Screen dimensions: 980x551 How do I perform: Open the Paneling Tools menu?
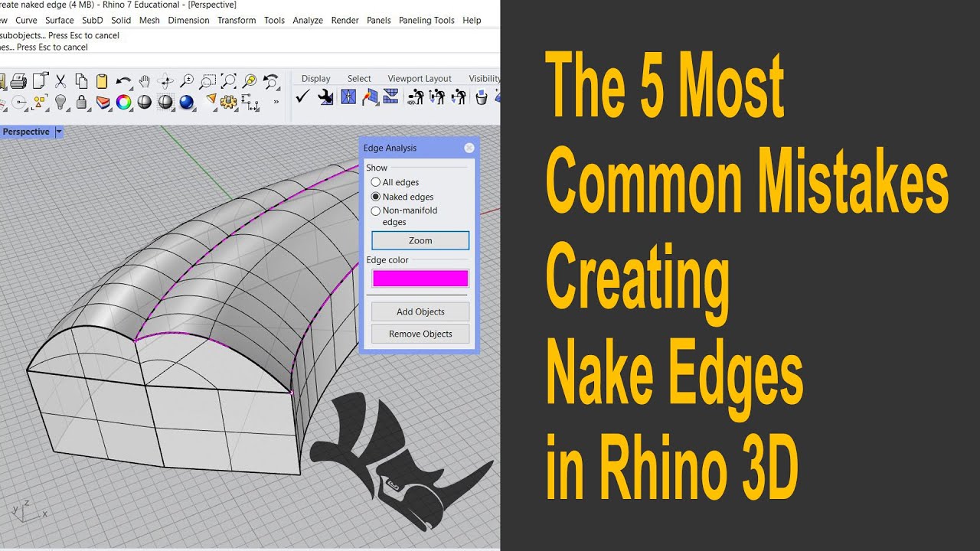pyautogui.click(x=426, y=20)
